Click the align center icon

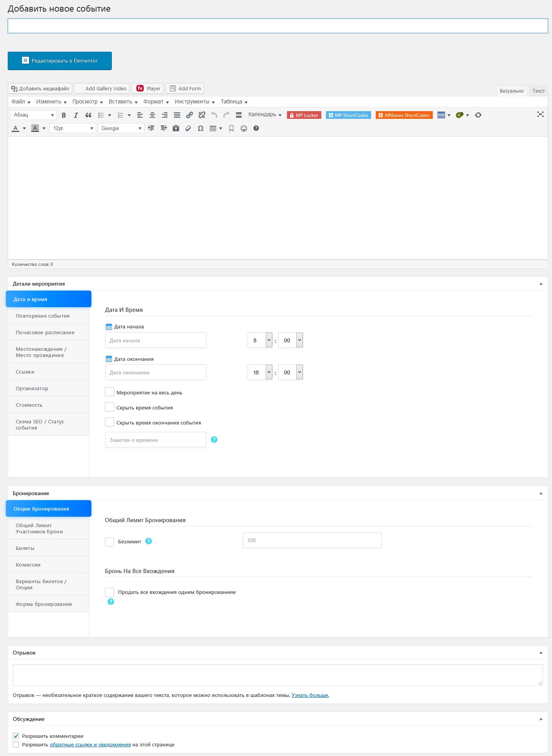pyautogui.click(x=152, y=115)
